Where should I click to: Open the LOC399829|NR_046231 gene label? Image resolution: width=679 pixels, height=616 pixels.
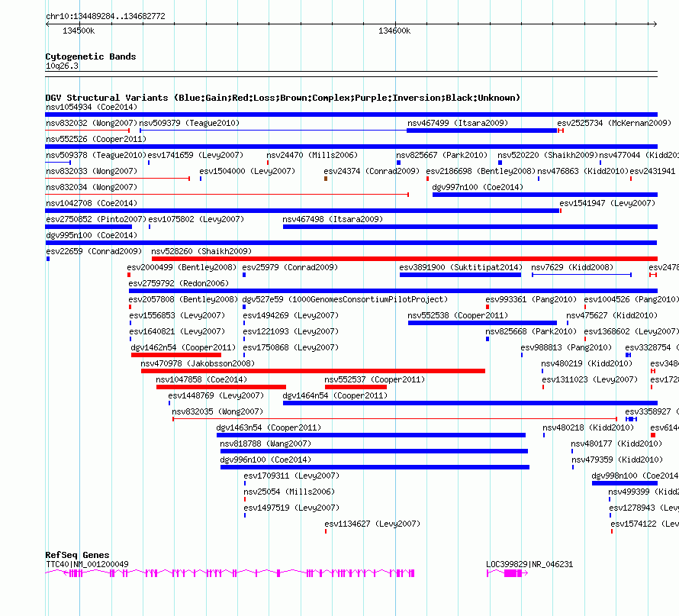[529, 564]
